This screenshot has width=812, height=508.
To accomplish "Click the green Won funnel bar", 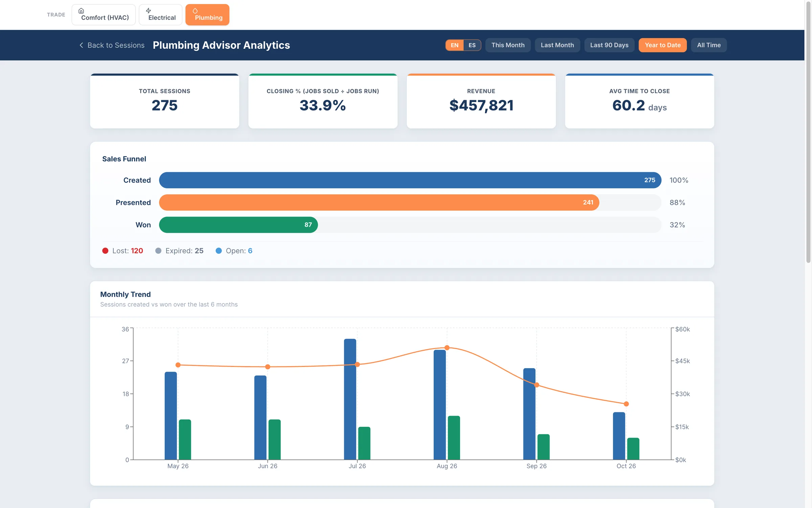I will click(x=238, y=225).
